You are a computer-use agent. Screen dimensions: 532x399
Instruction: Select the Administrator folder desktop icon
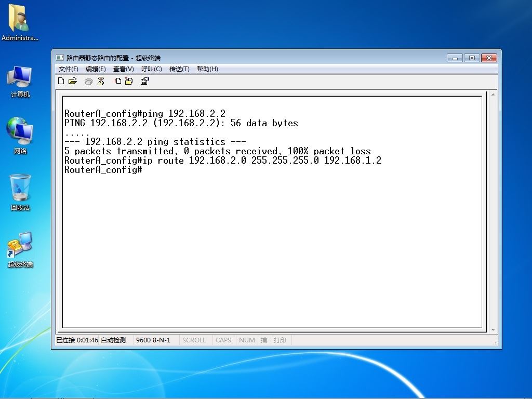pos(20,23)
